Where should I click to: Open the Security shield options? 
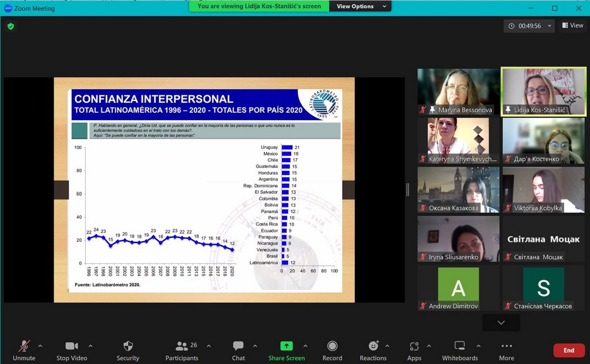coord(128,350)
